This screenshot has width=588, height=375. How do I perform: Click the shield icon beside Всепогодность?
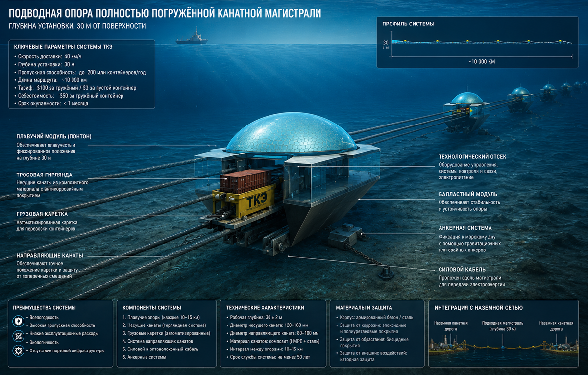tap(18, 321)
